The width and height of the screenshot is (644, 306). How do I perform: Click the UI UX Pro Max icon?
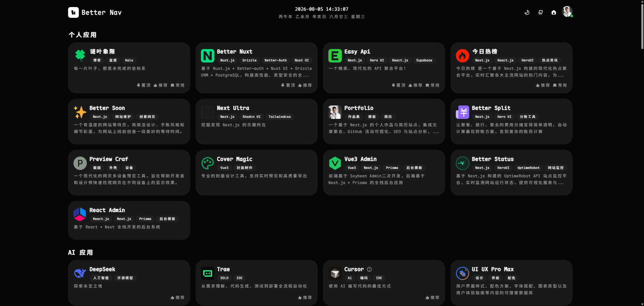tap(463, 273)
